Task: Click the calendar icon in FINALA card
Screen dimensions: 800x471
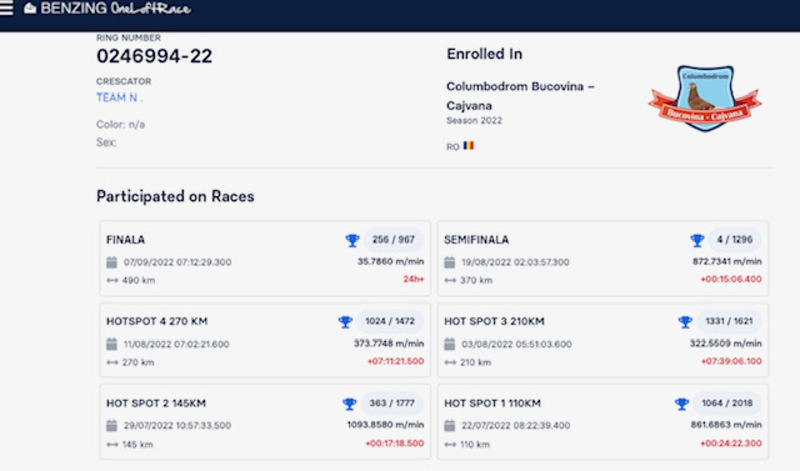Action: pos(112,262)
